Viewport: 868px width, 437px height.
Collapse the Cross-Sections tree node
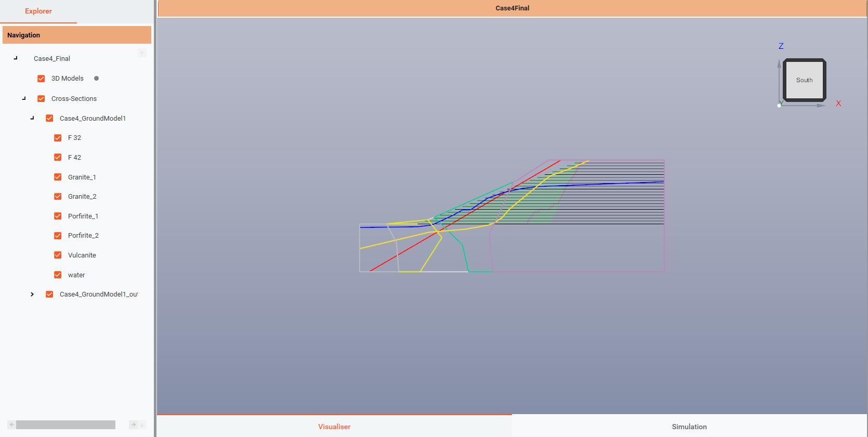pyautogui.click(x=24, y=98)
